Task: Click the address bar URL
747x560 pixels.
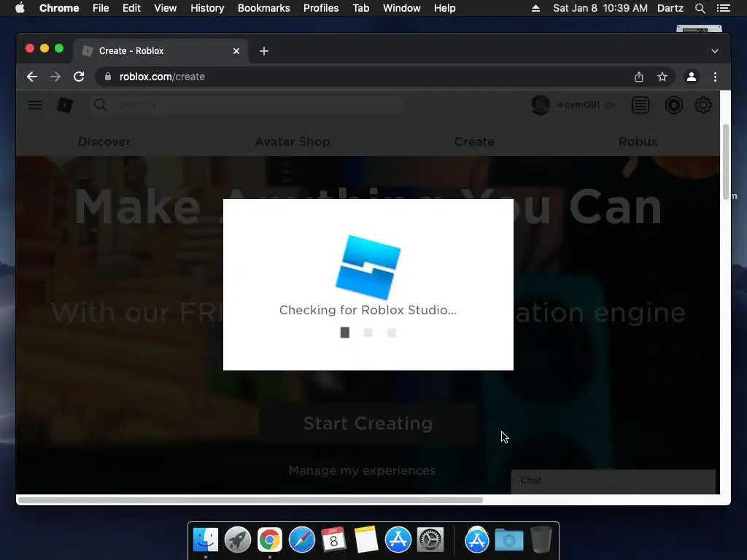Action: pyautogui.click(x=162, y=77)
